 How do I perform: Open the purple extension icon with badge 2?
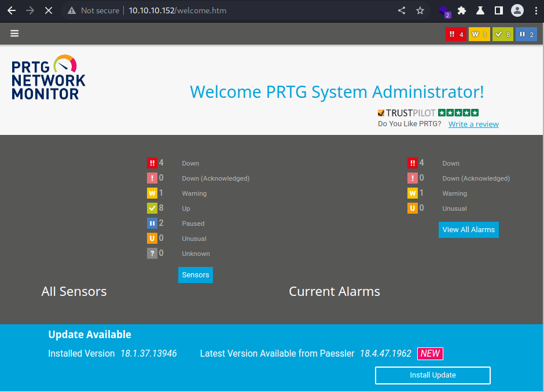[444, 11]
